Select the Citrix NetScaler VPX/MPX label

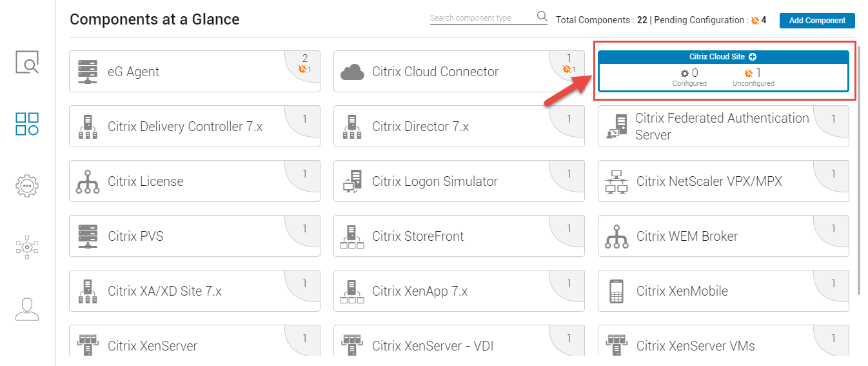click(x=709, y=181)
